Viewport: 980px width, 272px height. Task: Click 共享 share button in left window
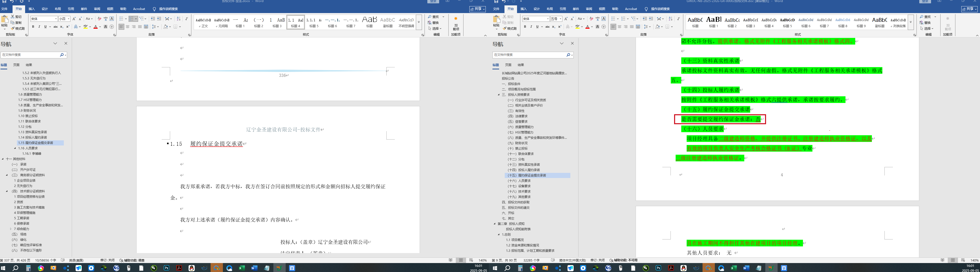click(x=477, y=9)
